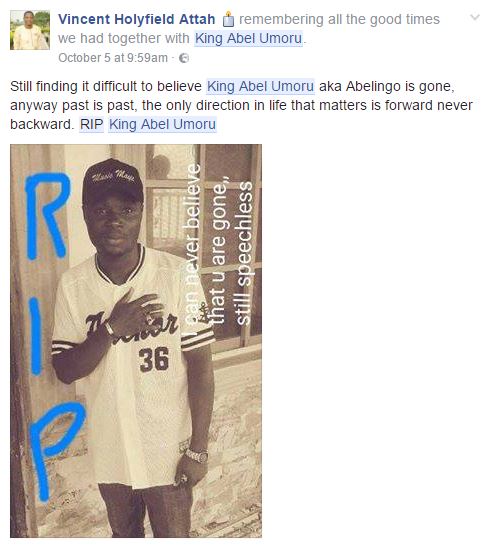This screenshot has height=550, width=491.
Task: Click the wristwatch in the photo
Action: pyautogui.click(x=196, y=455)
